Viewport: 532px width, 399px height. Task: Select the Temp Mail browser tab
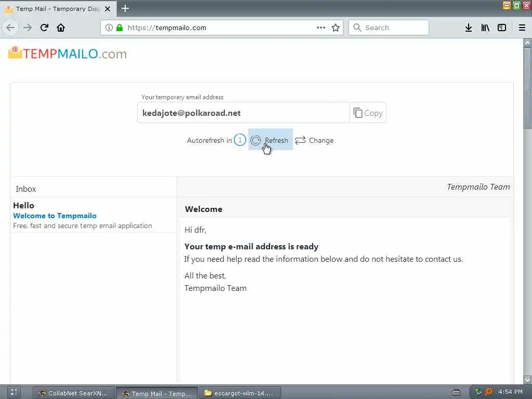click(x=58, y=9)
